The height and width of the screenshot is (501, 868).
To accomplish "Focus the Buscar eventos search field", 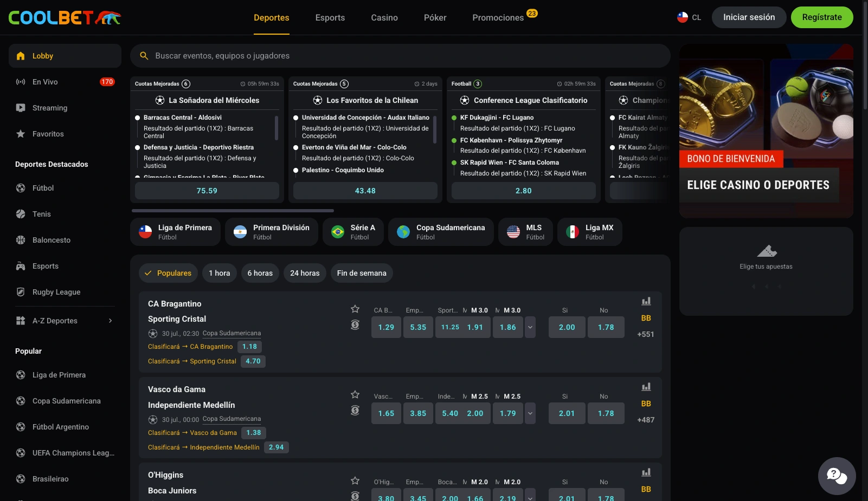I will [x=400, y=56].
